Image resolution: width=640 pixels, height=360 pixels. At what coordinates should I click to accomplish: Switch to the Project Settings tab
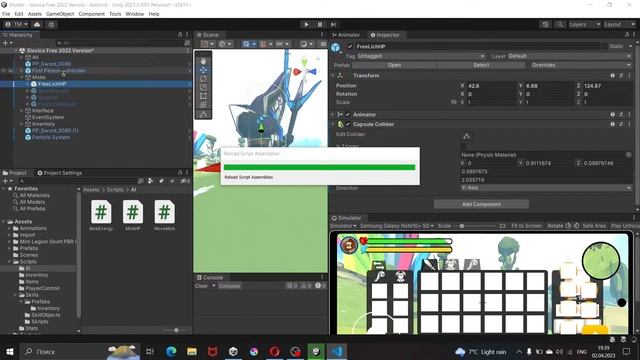click(60, 173)
